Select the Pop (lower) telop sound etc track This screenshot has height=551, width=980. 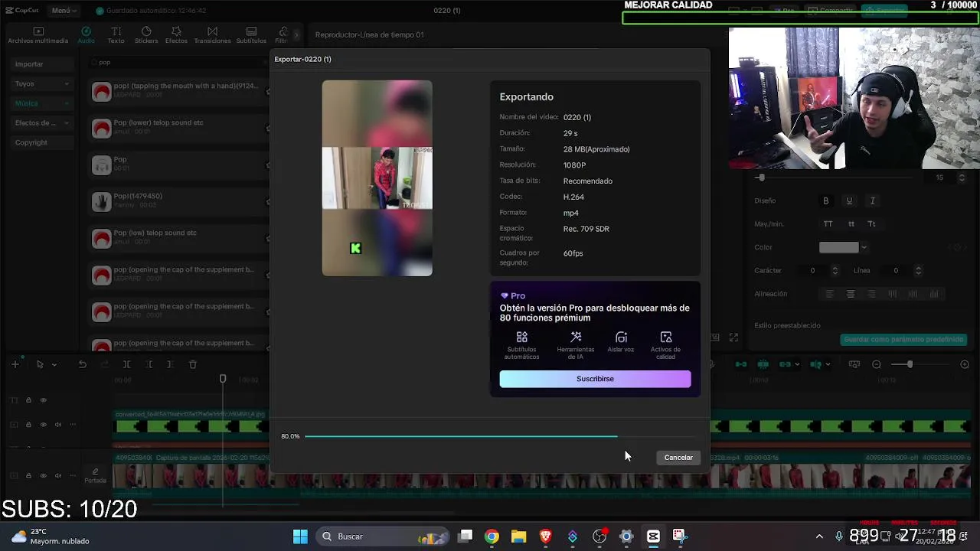[179, 127]
